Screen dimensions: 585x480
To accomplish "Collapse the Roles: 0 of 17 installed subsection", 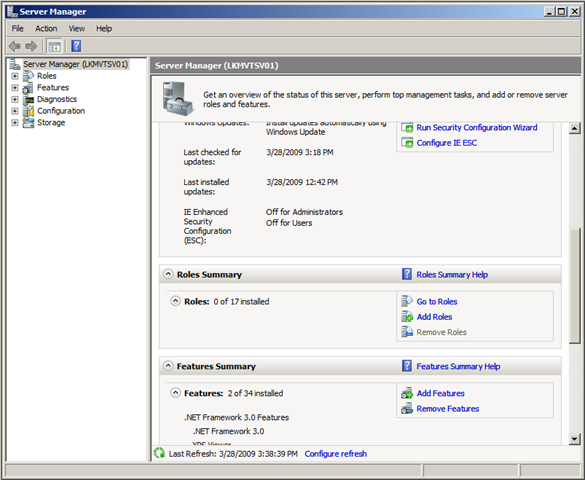I will (x=175, y=301).
